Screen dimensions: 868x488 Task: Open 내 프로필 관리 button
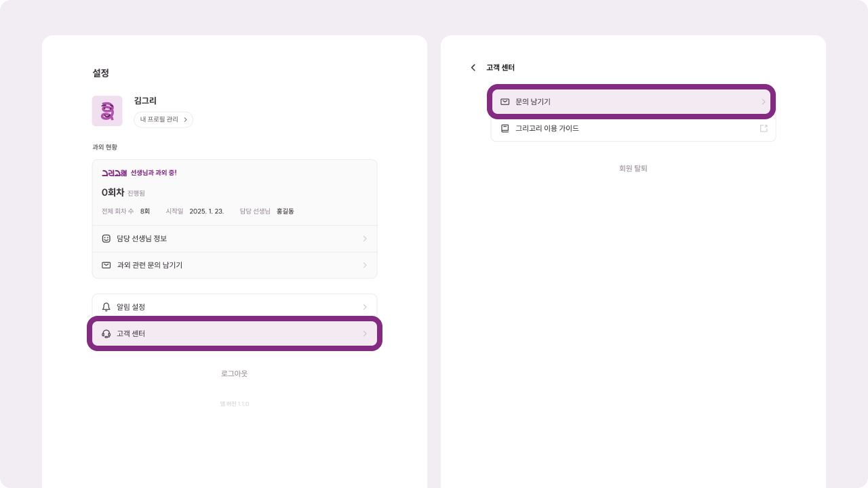pyautogui.click(x=163, y=119)
